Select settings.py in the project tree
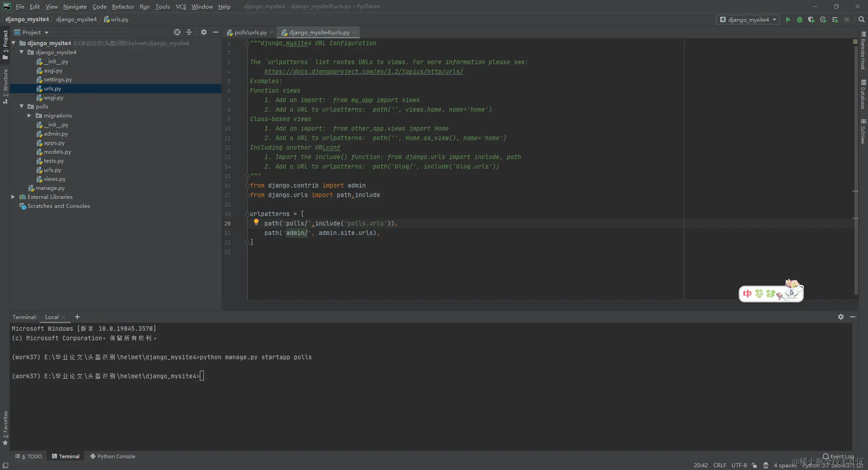The image size is (868, 470). pyautogui.click(x=57, y=79)
